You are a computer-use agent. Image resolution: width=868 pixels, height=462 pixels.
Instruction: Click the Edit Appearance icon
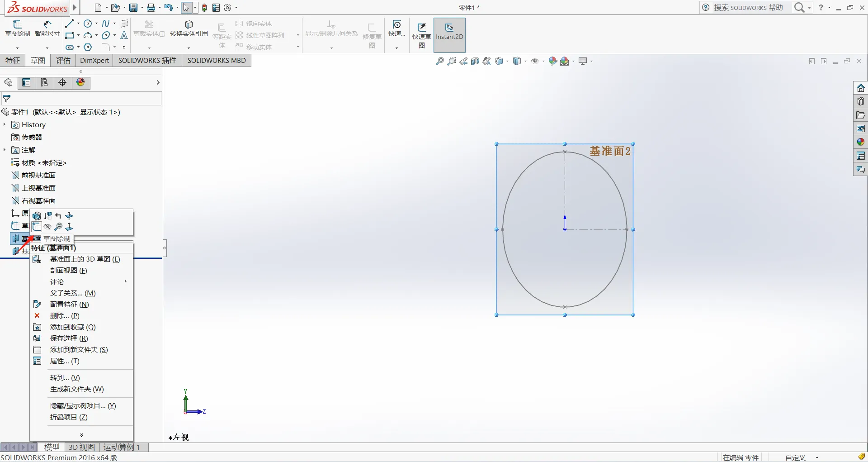552,61
